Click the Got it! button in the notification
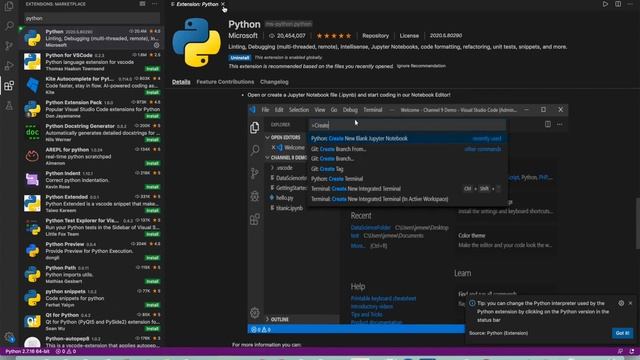 click(622, 333)
